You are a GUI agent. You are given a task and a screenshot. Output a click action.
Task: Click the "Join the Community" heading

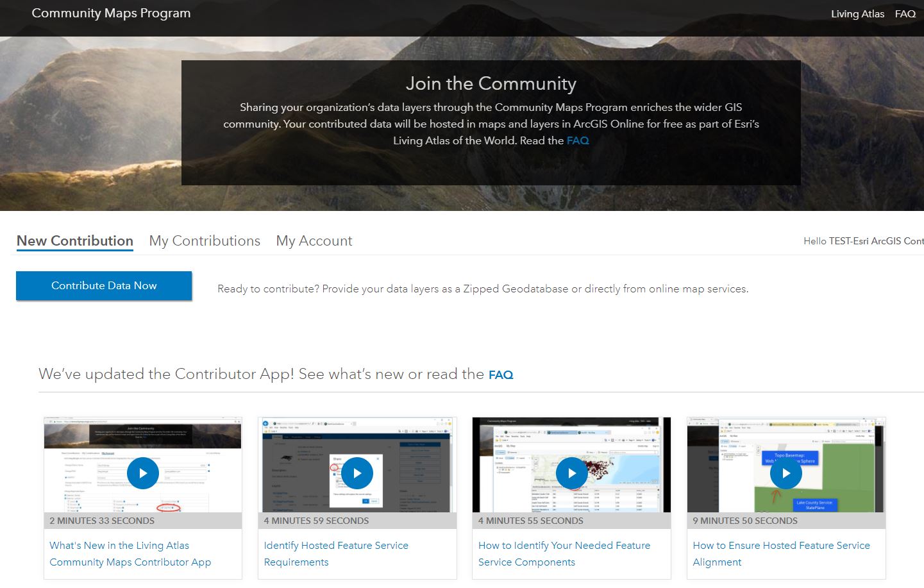click(491, 83)
